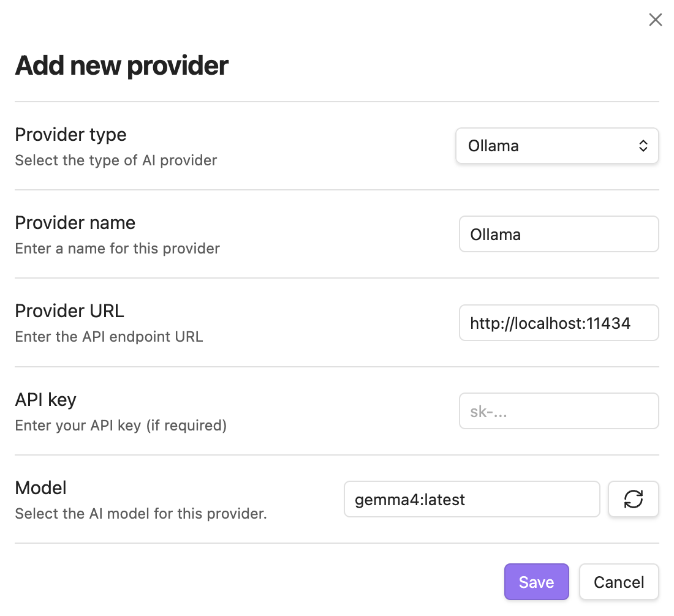Close the Add new provider dialog
This screenshot has height=616, width=674.
pyautogui.click(x=655, y=20)
